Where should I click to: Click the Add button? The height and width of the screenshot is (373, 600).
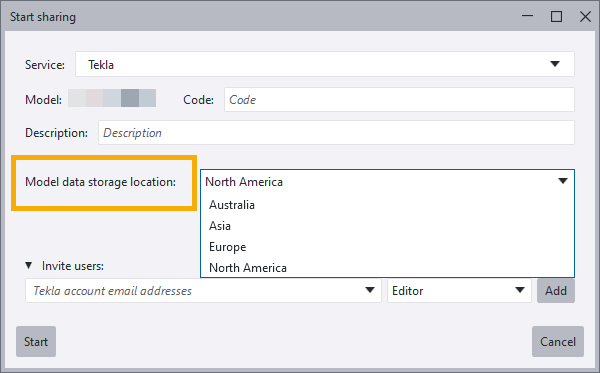[556, 291]
